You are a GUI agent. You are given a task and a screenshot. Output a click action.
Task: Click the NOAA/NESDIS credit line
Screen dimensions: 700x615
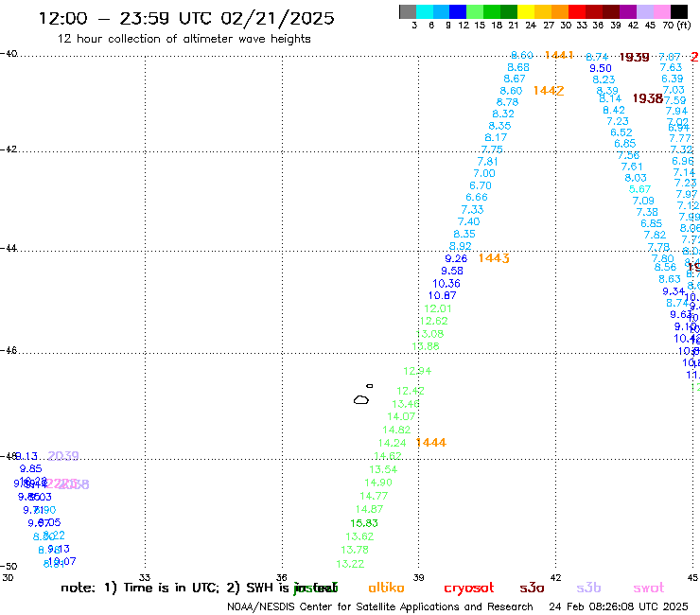click(380, 607)
